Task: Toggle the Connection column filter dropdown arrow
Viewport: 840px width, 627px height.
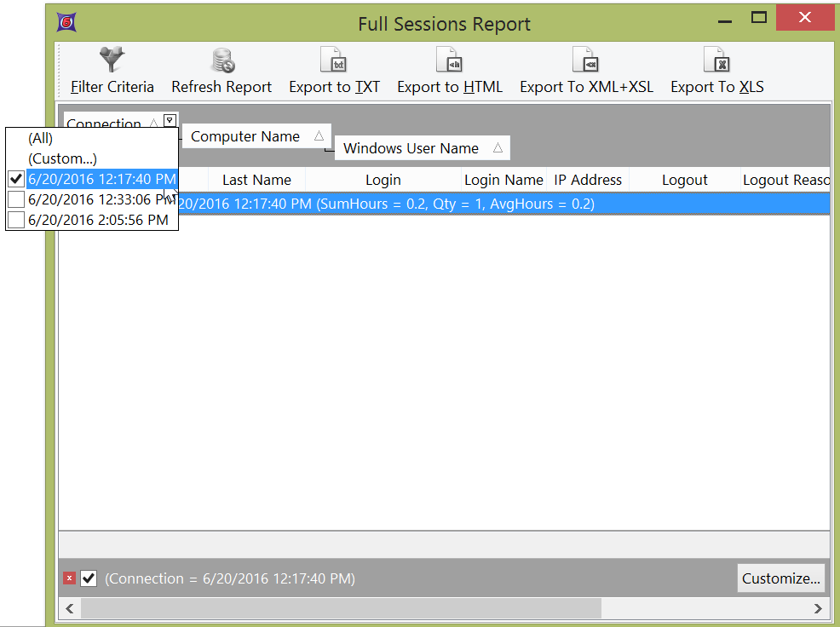Action: 170,120
